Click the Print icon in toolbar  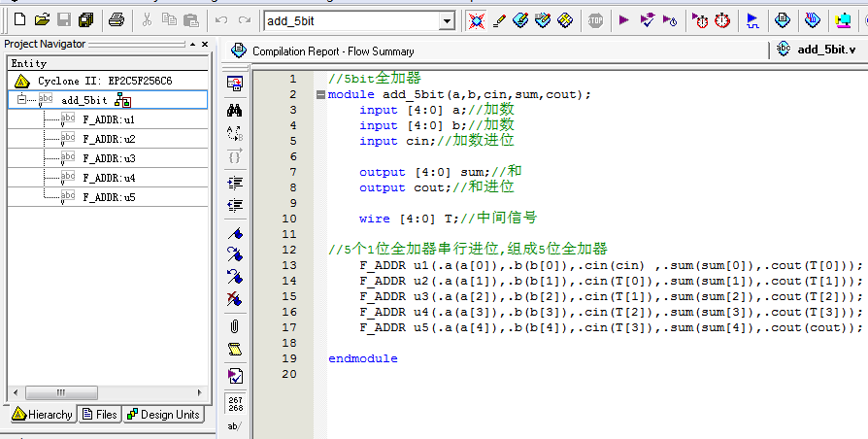coord(116,19)
